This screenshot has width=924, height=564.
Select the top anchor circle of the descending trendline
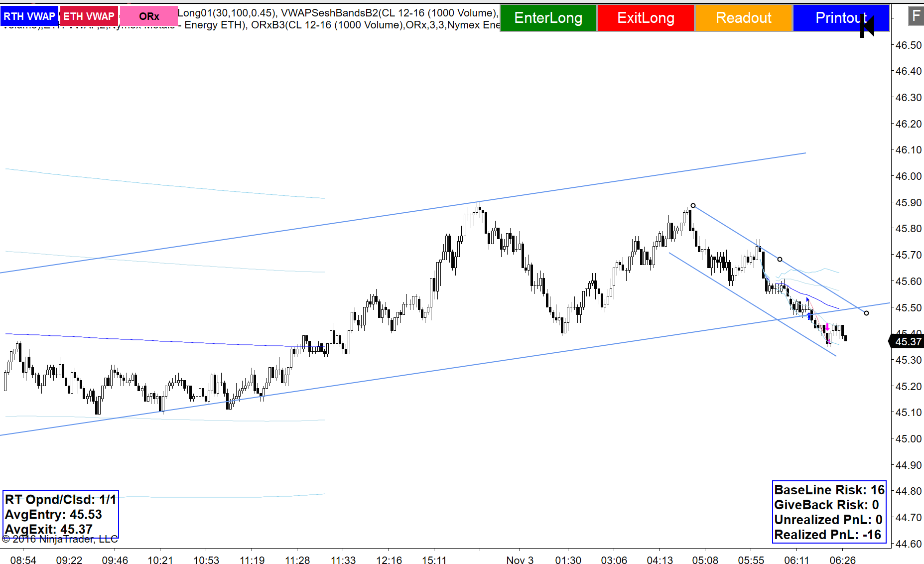pos(693,206)
